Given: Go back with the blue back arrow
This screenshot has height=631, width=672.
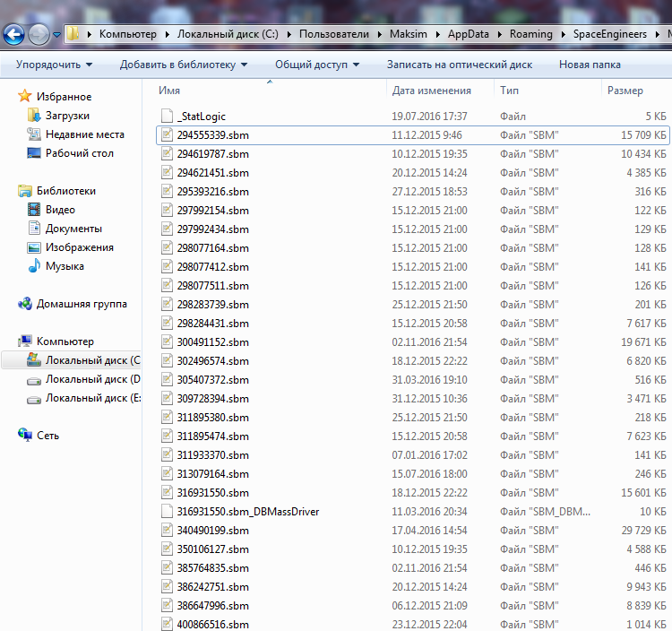Looking at the screenshot, I should (13, 34).
